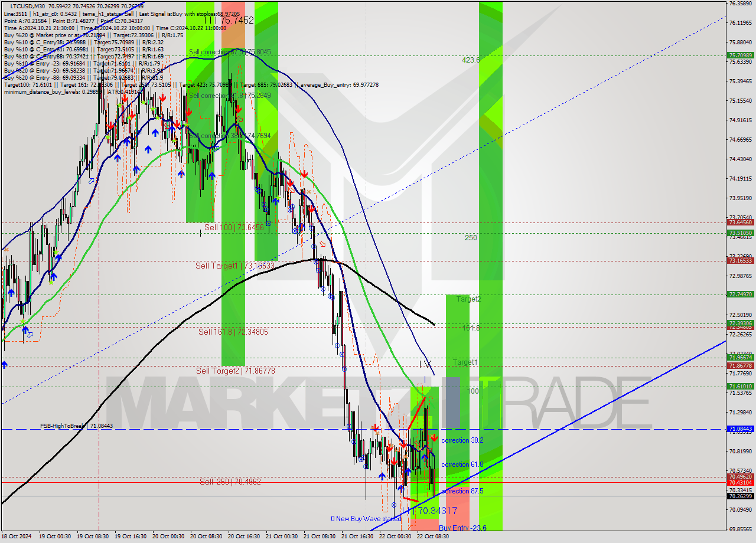The height and width of the screenshot is (543, 756).
Task: Click the 'Buy Entry -23.6' label
Action: click(x=462, y=528)
